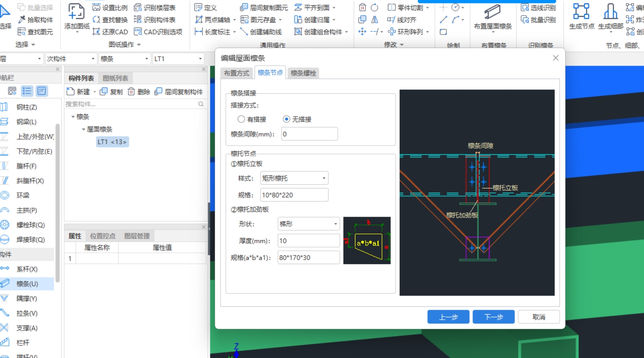Open the LT1 component dropdown
This screenshot has width=644, height=358.
(x=178, y=59)
